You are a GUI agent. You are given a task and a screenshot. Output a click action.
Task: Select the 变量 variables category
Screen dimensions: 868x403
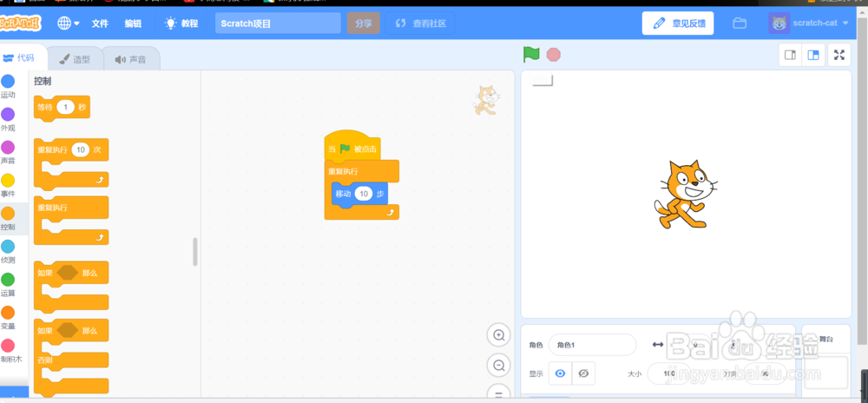click(8, 318)
